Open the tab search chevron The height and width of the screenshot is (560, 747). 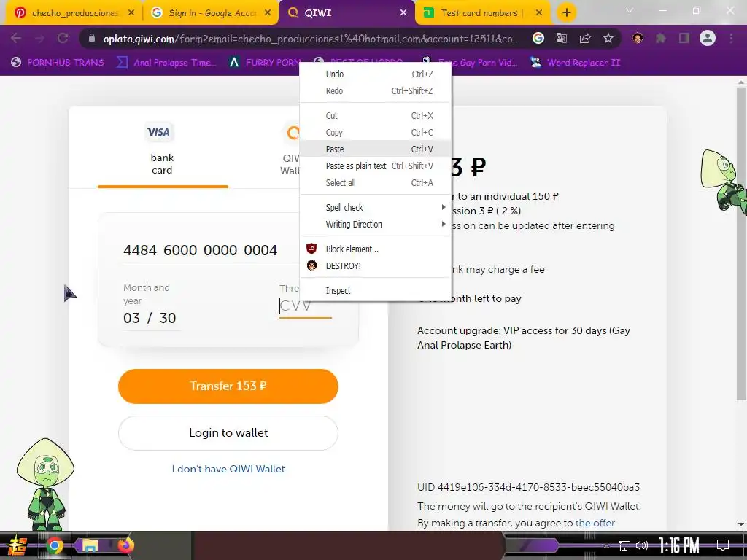[630, 10]
